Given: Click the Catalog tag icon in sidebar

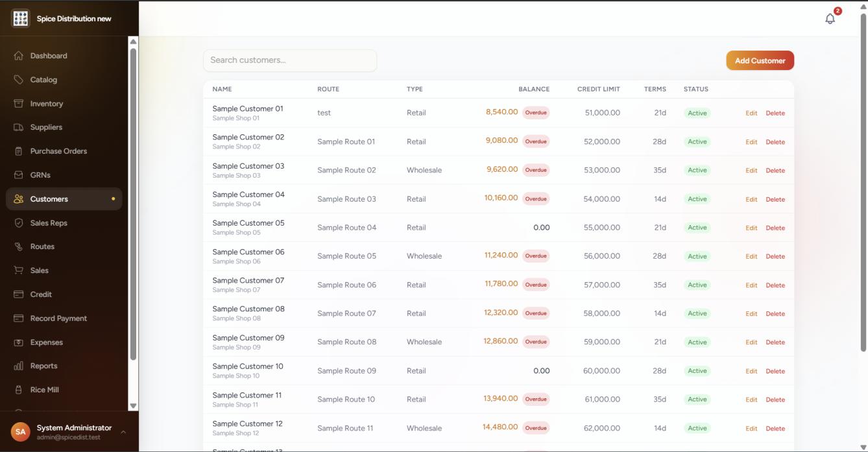Looking at the screenshot, I should tap(19, 80).
